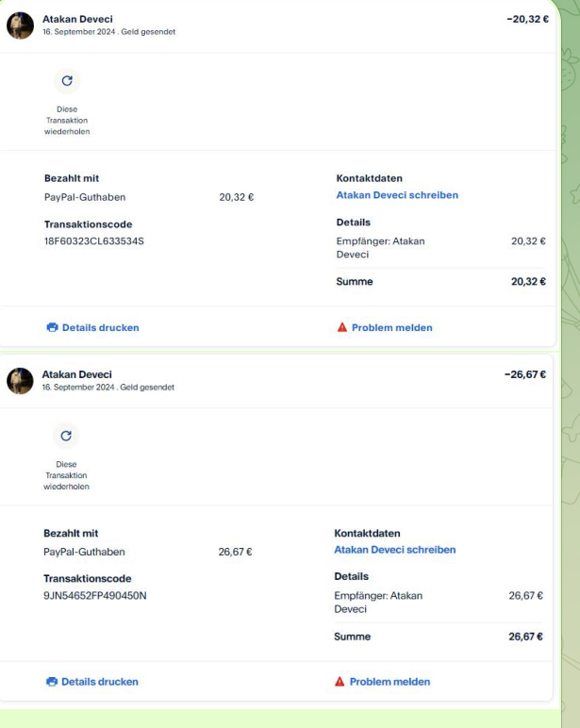580x728 pixels.
Task: Open Atakan Deveci's avatar on 20,32 € transaction
Action: click(21, 25)
